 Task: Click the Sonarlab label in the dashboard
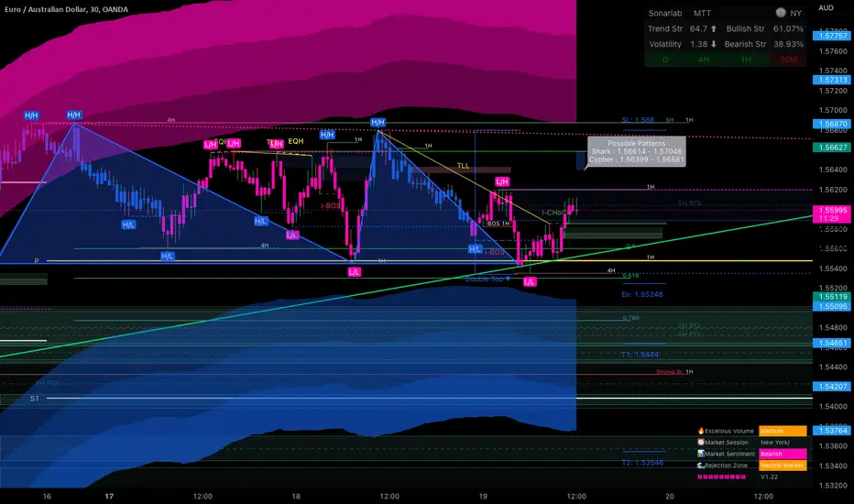tap(664, 13)
